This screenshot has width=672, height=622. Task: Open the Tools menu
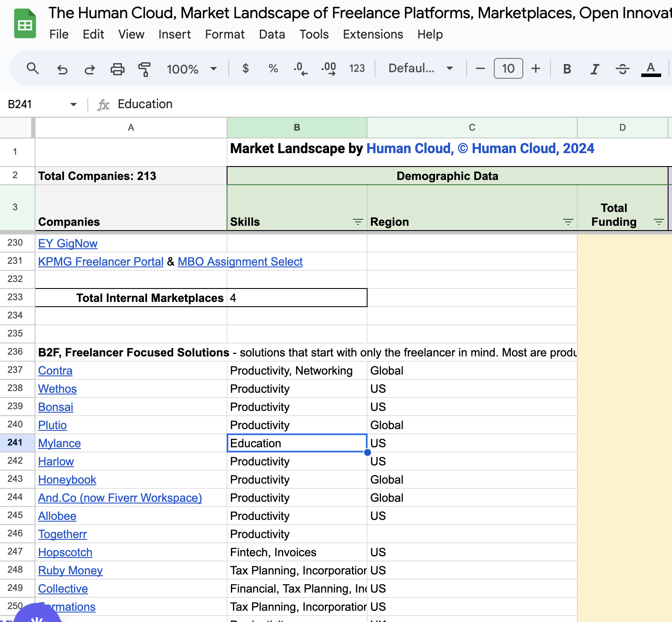coord(314,34)
